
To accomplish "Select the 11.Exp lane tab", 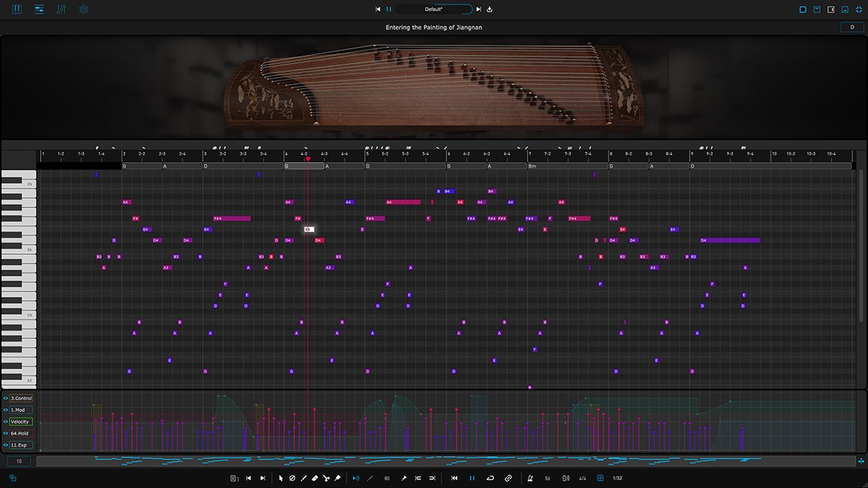I will (x=21, y=445).
